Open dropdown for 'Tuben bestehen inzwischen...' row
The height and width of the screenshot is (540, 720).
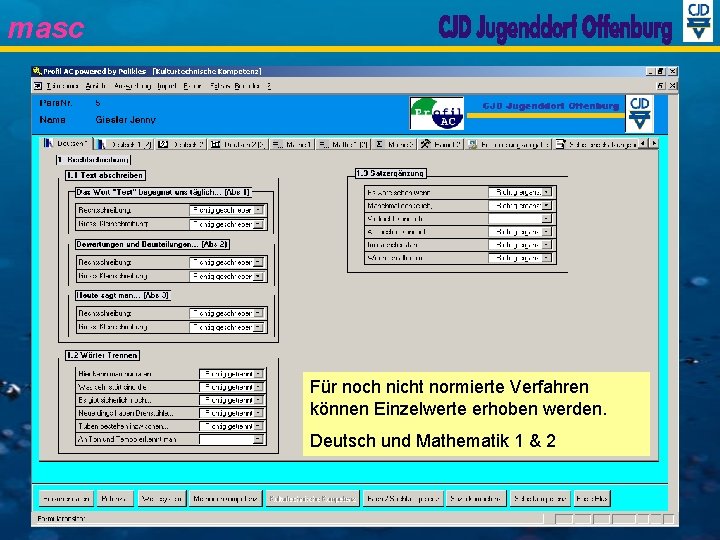(259, 427)
